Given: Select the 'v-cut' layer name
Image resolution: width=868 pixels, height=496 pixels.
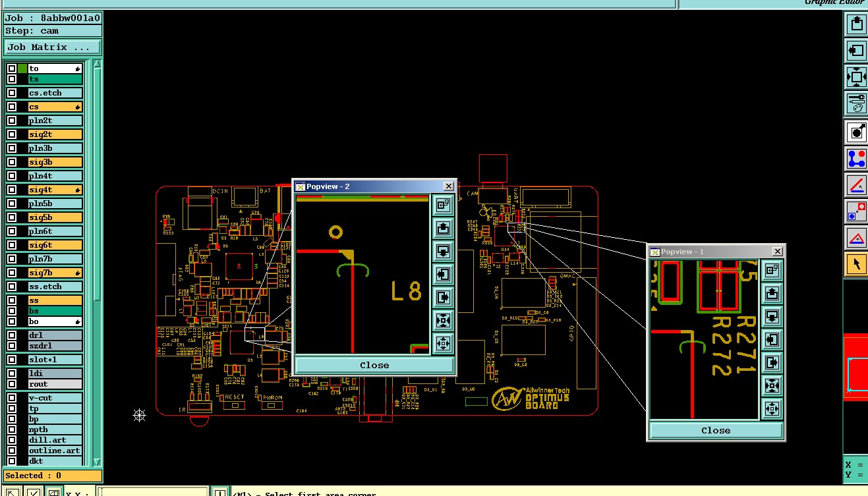Looking at the screenshot, I should pyautogui.click(x=55, y=398).
